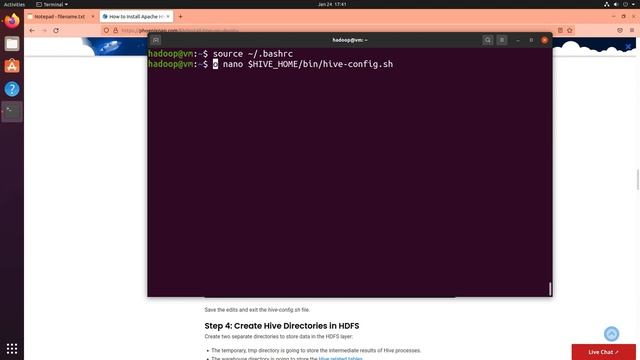Open the Pocket save icon in Firefox toolbar
640x360 pixels.
(x=620, y=31)
